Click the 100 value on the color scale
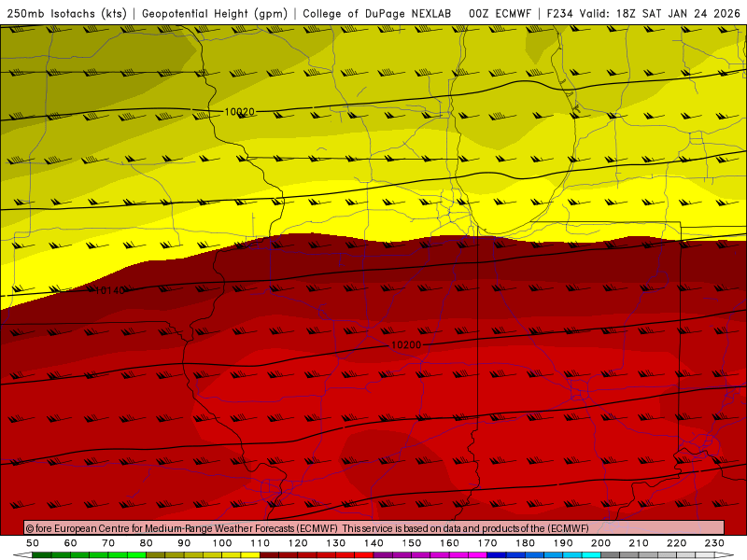Viewport: 747px width, 560px height. click(x=222, y=543)
